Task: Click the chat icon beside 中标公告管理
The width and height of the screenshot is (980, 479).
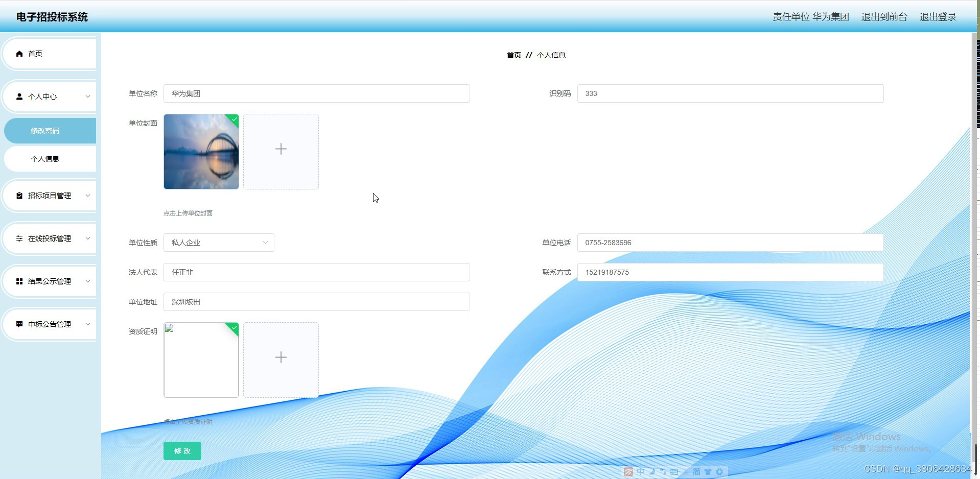Action: pos(19,324)
